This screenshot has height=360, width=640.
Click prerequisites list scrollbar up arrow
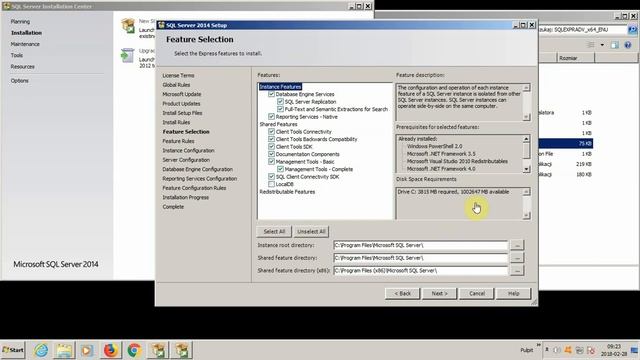coord(527,139)
